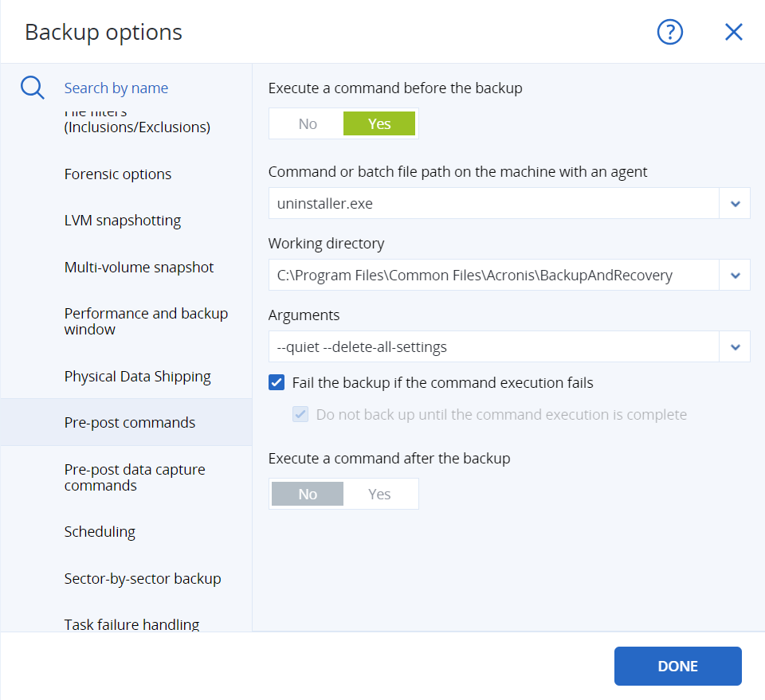Expand the command path dropdown
The height and width of the screenshot is (700, 765).
click(x=735, y=203)
